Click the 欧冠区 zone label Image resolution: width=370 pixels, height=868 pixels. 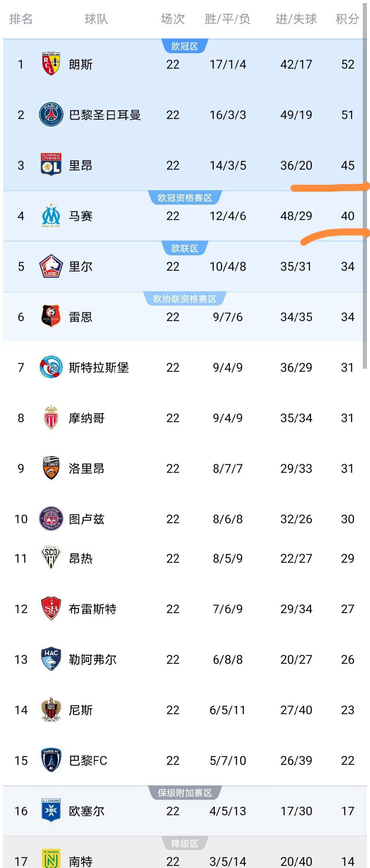tap(185, 46)
